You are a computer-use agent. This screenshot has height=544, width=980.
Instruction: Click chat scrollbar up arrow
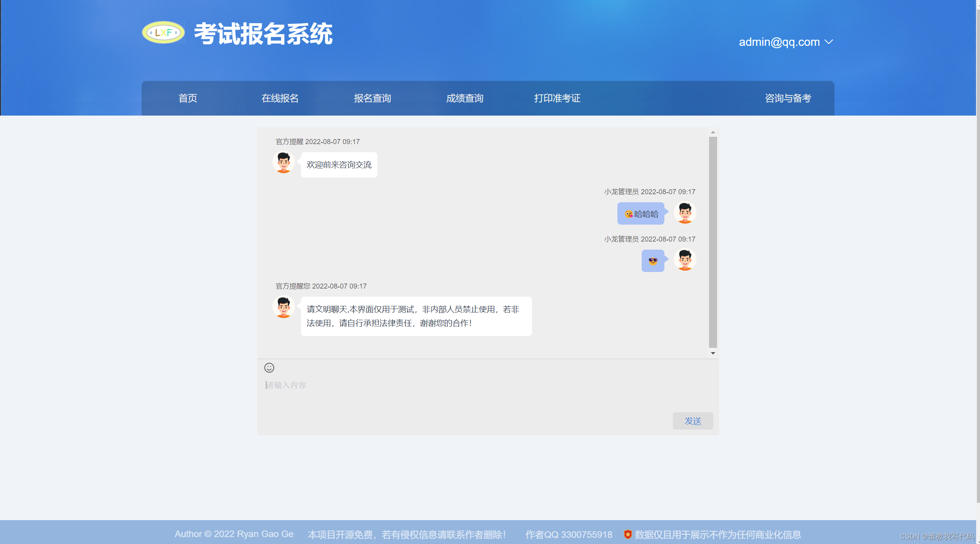[713, 132]
